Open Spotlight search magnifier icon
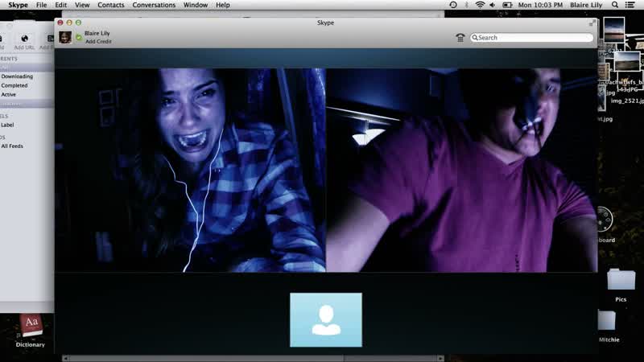The width and height of the screenshot is (644, 362). click(615, 5)
